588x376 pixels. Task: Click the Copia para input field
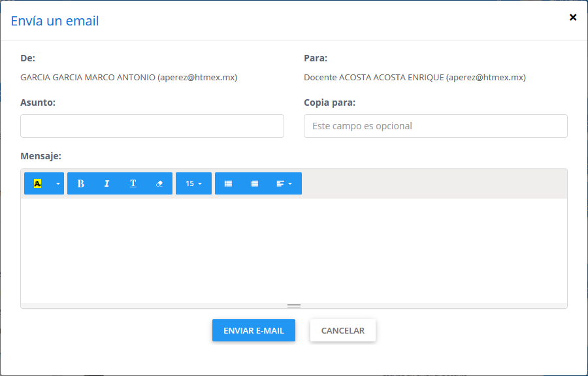click(435, 126)
